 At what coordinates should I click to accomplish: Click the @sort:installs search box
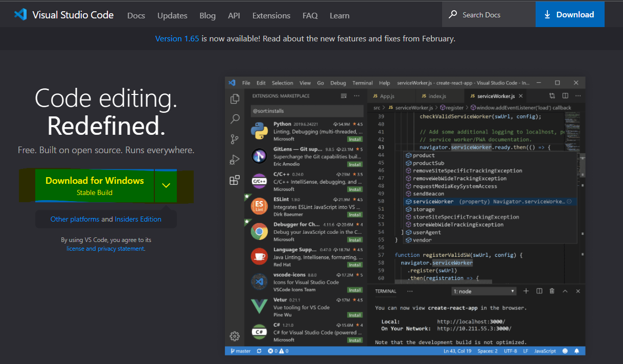click(307, 111)
